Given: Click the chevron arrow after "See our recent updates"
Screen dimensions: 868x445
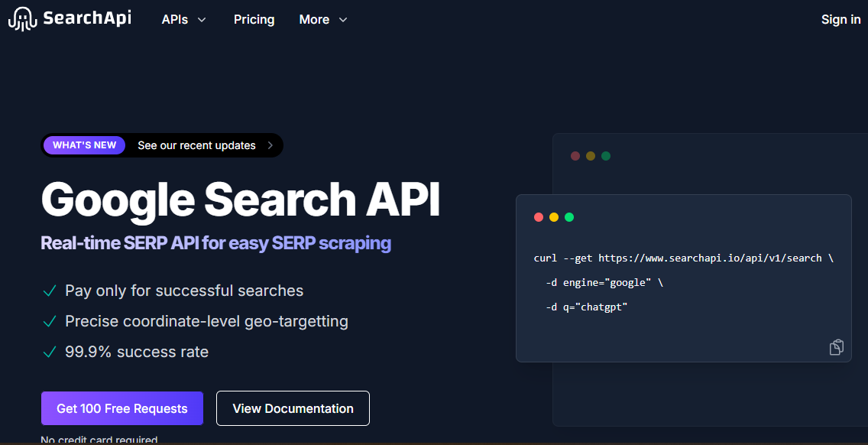Looking at the screenshot, I should [270, 145].
